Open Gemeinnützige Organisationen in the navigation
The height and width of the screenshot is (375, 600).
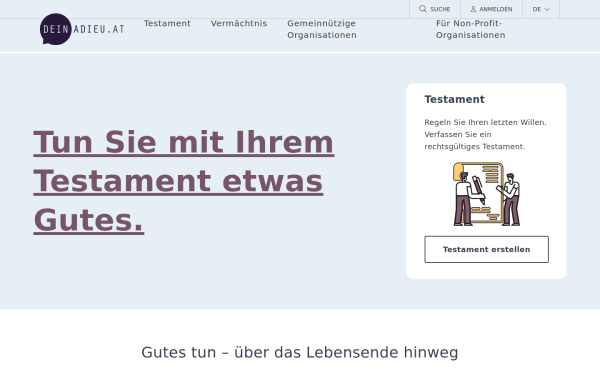[322, 29]
